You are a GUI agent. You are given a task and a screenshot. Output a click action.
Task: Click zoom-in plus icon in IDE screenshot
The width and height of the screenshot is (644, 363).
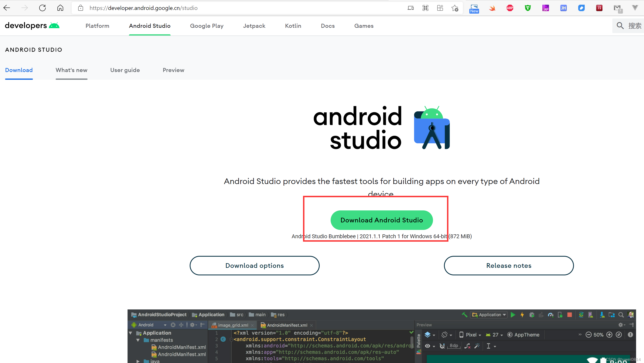pos(609,335)
